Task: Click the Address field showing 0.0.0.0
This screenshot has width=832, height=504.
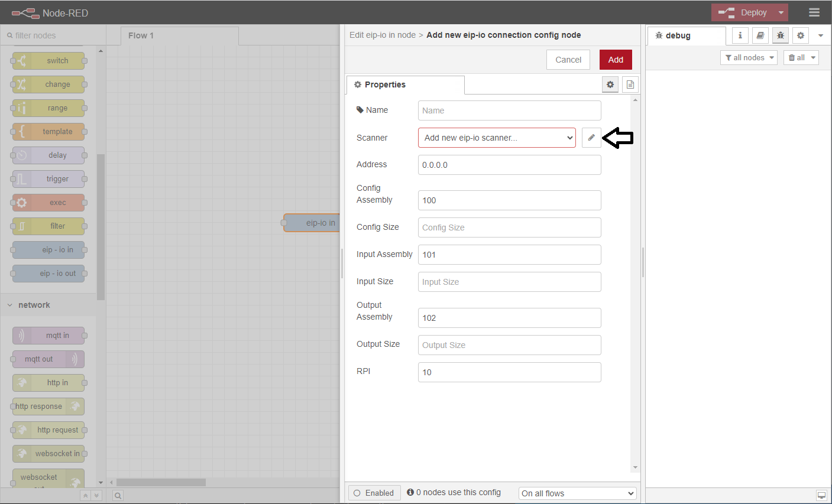Action: tap(510, 165)
